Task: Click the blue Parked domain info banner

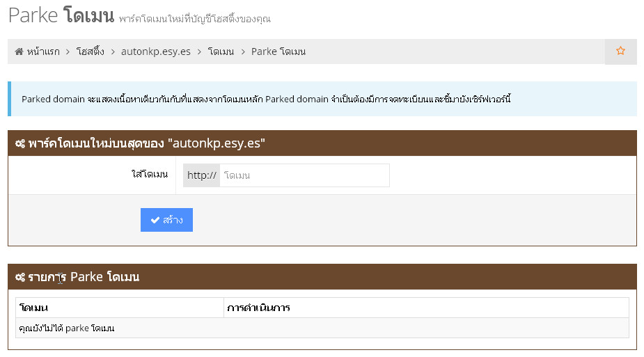Action: (x=322, y=99)
